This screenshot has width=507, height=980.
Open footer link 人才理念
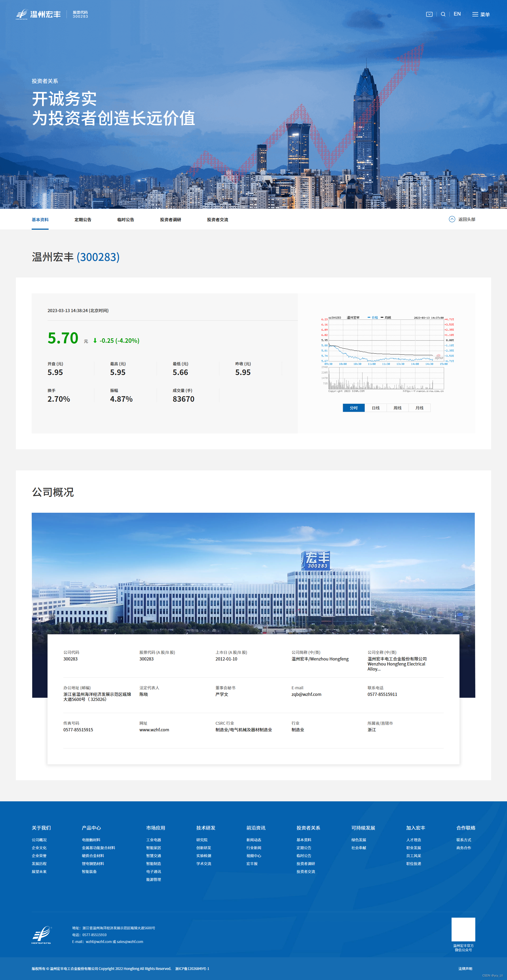pos(414,840)
